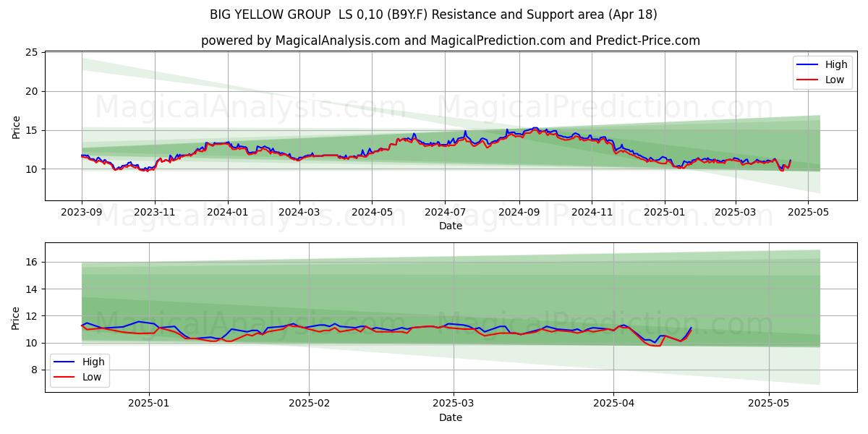The height and width of the screenshot is (434, 868).
Task: Click the y-axis tick '20' on the top chart
Action: coord(32,92)
